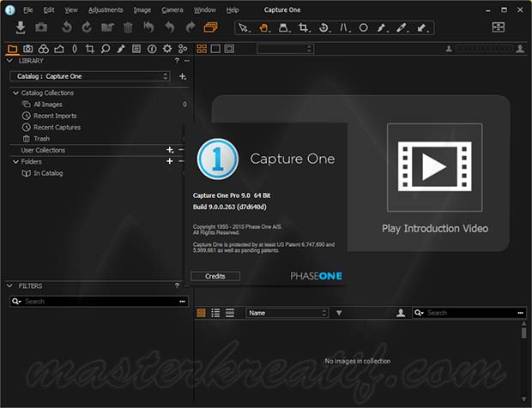
Task: Switch browser to list view
Action: (x=215, y=313)
